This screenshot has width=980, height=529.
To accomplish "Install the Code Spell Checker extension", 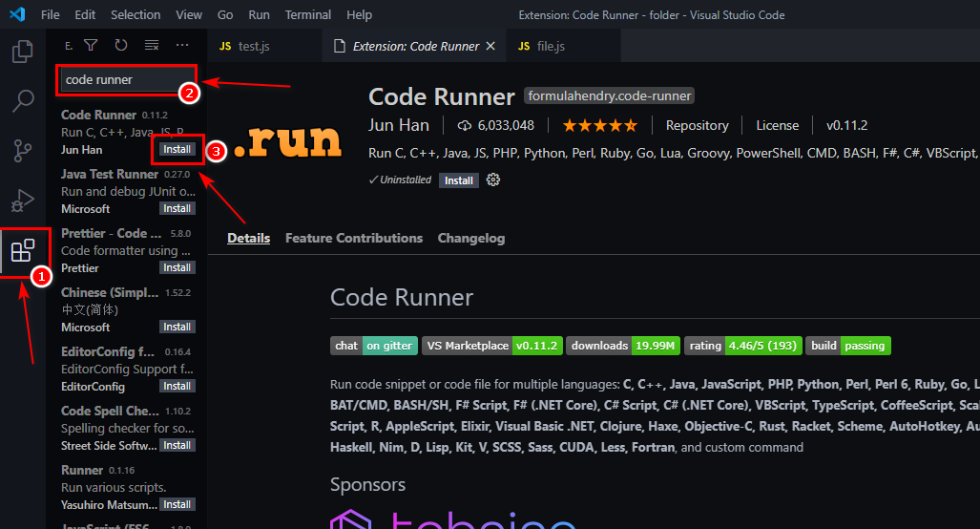I will click(177, 445).
